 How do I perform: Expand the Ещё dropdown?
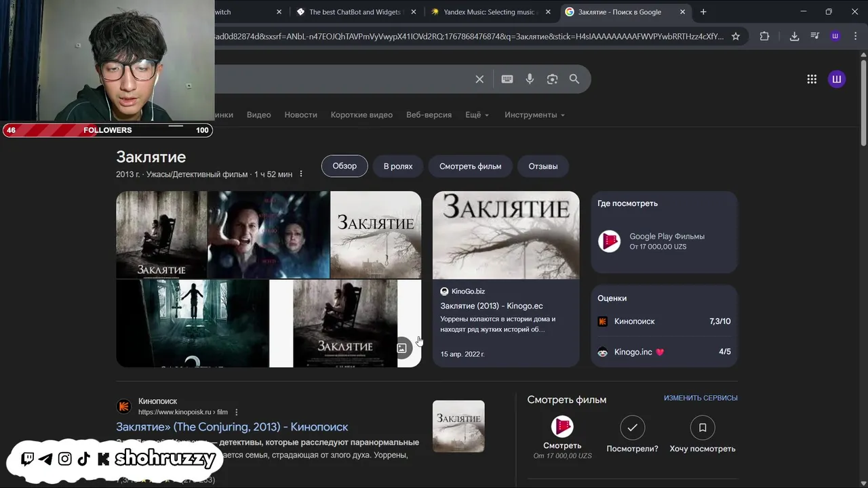(x=477, y=115)
